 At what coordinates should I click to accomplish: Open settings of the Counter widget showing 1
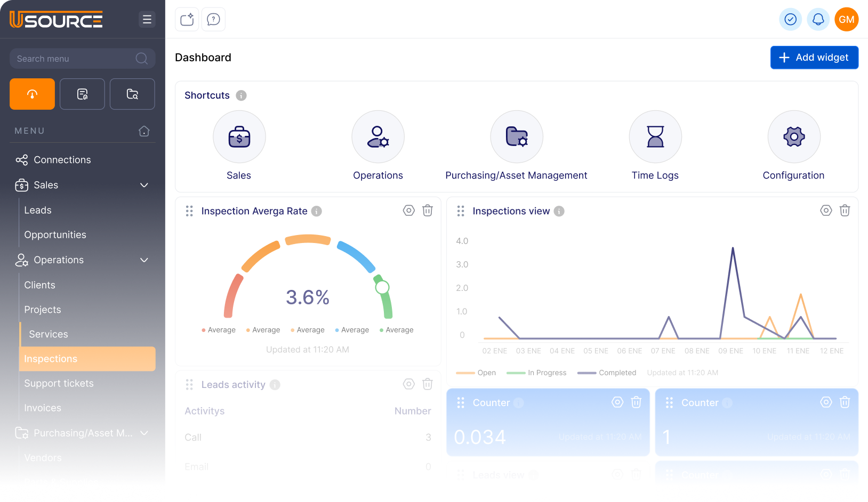(826, 402)
